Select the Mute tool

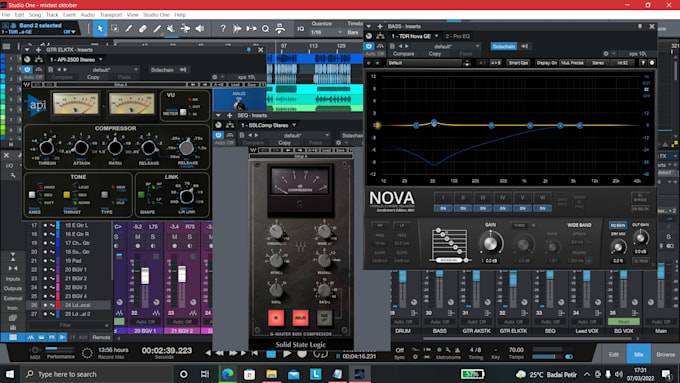click(171, 29)
